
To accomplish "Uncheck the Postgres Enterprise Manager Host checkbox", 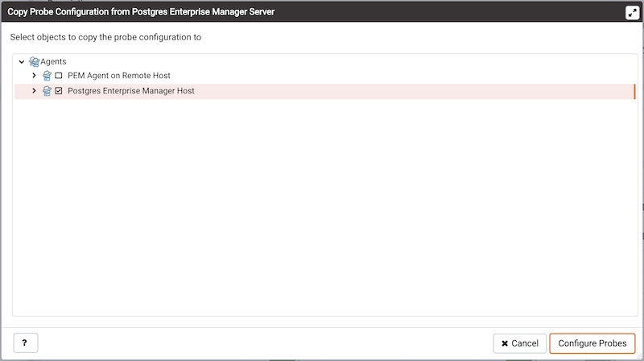I will [x=59, y=91].
